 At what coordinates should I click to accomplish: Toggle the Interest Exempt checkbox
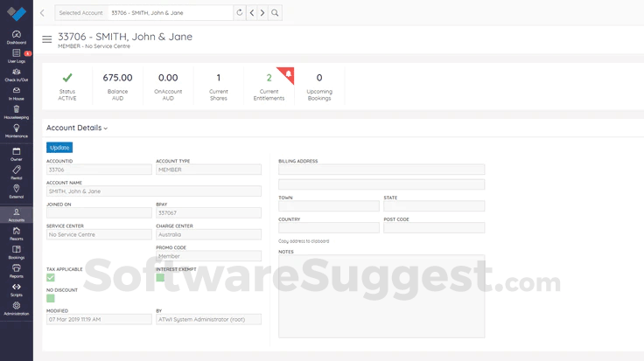(x=160, y=278)
